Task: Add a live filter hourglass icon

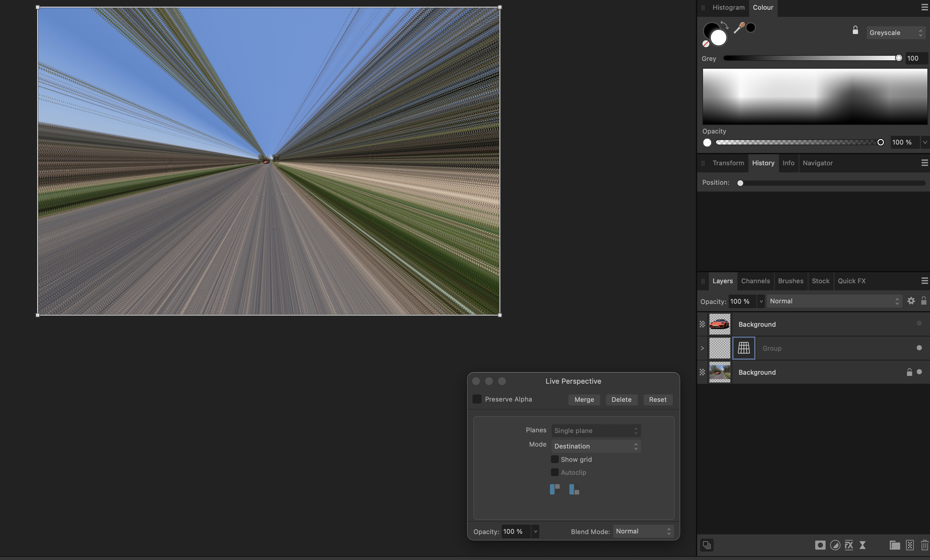Action: [x=863, y=545]
